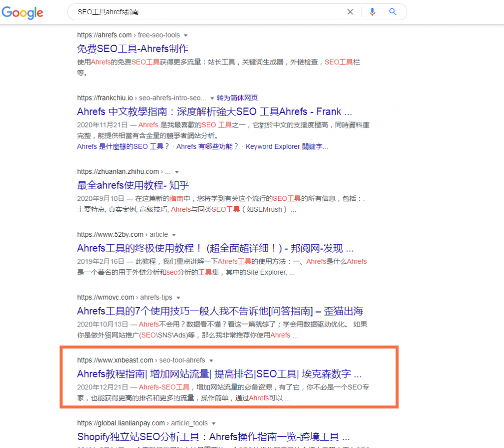Click date text 2020年10月13日
Screen dimensions: 504x448
tap(102, 324)
